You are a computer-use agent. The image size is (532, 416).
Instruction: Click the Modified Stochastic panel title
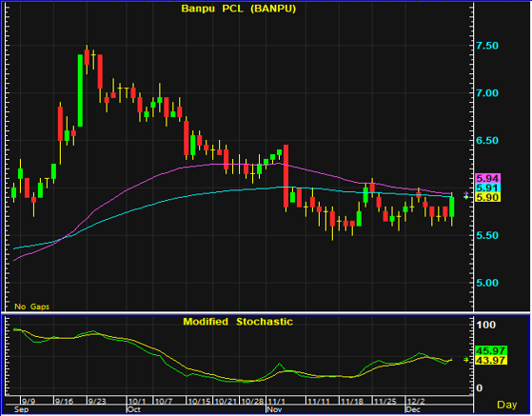coord(238,322)
